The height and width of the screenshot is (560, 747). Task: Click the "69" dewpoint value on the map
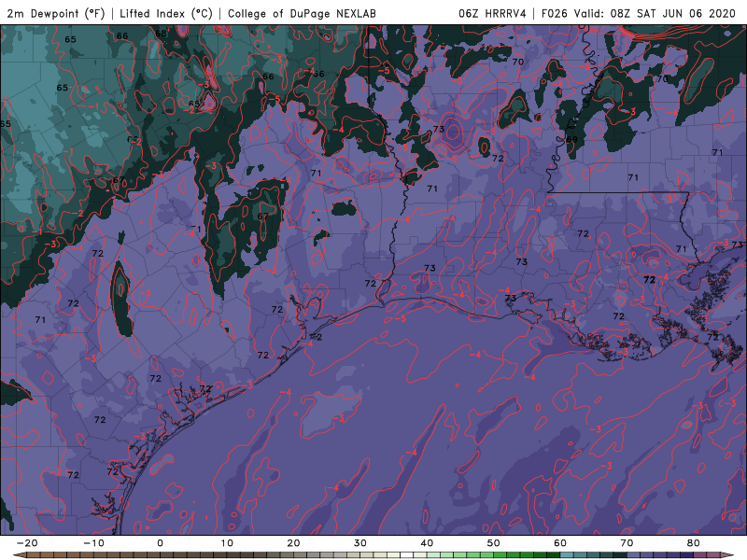click(x=571, y=139)
